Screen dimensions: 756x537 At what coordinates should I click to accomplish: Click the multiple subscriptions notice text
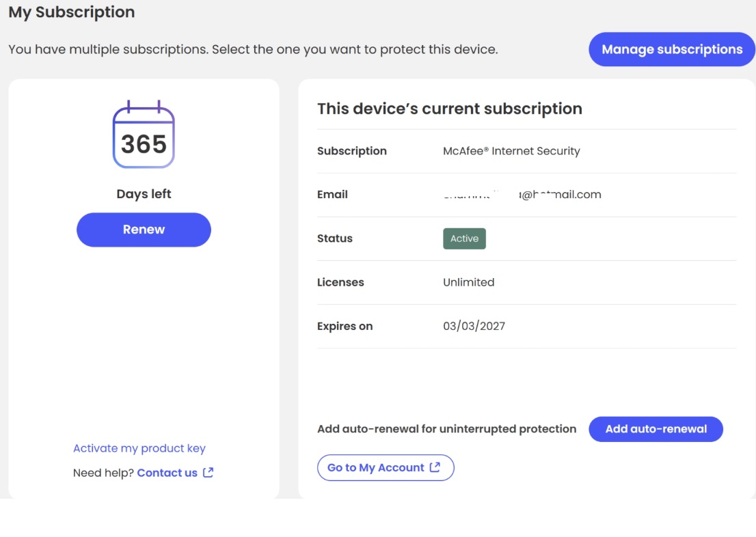click(x=253, y=49)
